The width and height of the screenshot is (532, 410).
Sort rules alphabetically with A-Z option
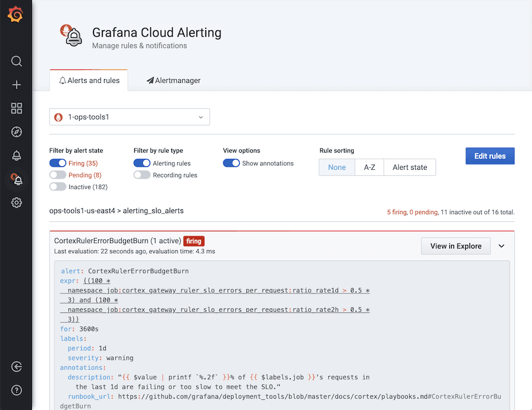click(x=369, y=167)
